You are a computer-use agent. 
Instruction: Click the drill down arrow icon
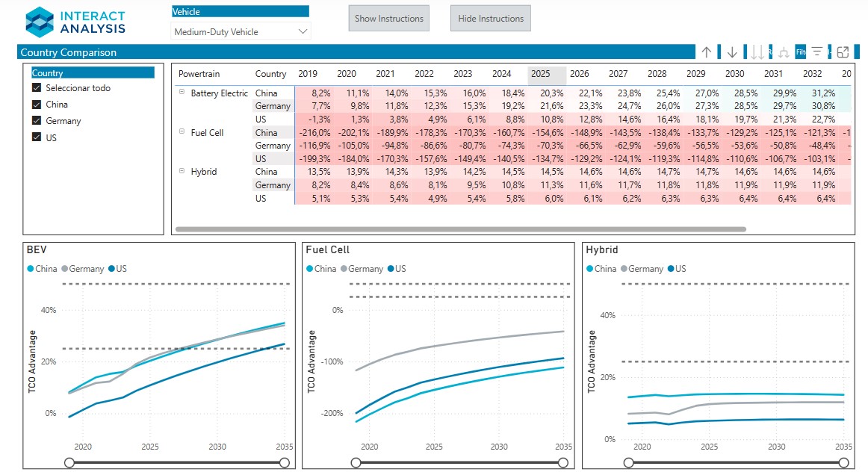tap(732, 52)
